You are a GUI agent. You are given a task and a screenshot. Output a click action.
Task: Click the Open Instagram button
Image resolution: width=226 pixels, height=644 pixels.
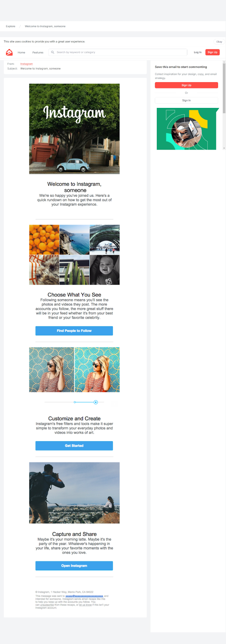point(74,566)
